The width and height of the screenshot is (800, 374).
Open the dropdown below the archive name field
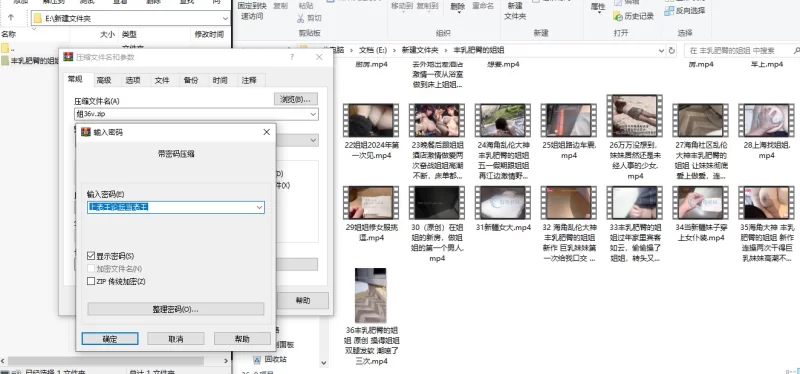click(x=313, y=140)
